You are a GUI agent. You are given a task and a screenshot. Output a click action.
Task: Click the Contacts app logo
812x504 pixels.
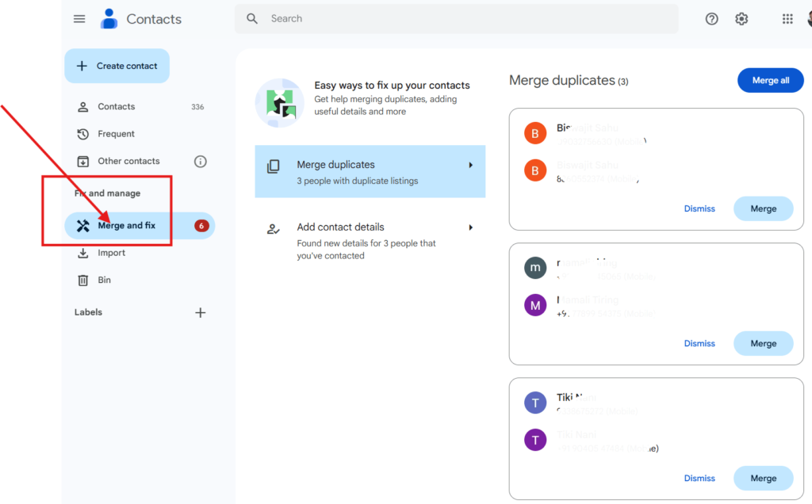109,19
